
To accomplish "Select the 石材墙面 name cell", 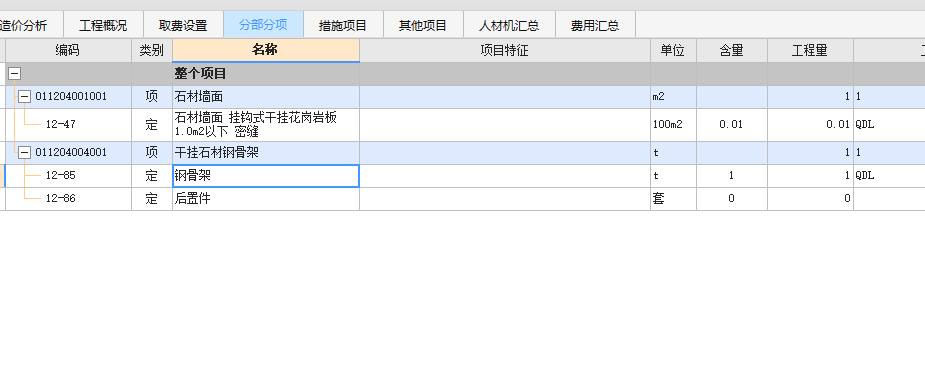I will [x=265, y=97].
